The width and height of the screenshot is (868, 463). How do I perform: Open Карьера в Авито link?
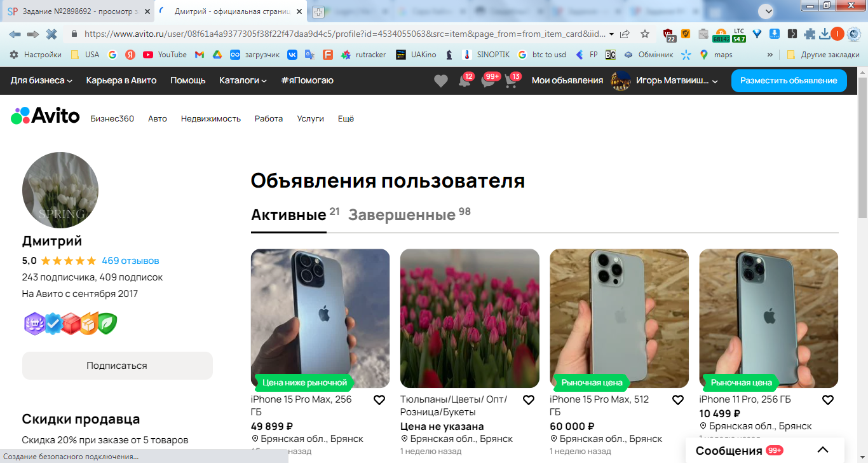click(121, 80)
